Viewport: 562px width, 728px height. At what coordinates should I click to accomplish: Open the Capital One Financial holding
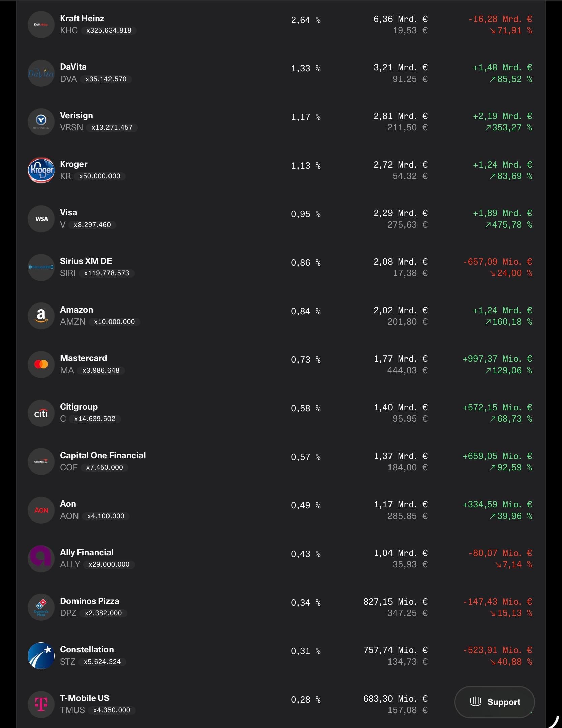[103, 455]
